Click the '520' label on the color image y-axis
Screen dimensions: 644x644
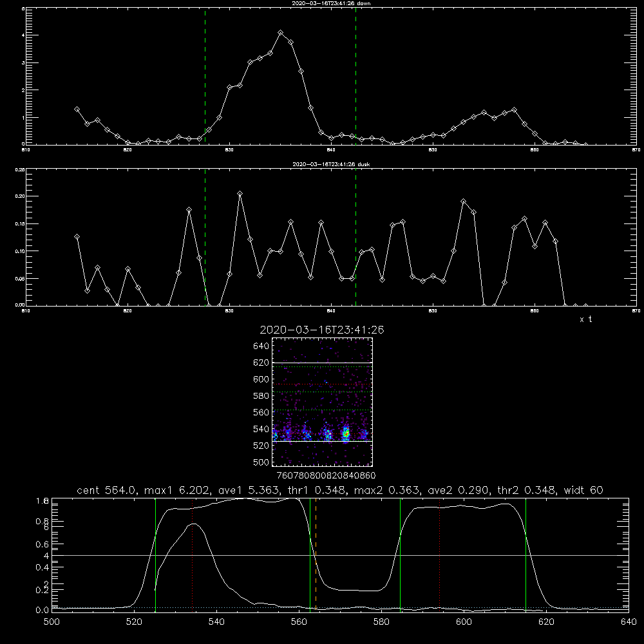click(x=261, y=446)
